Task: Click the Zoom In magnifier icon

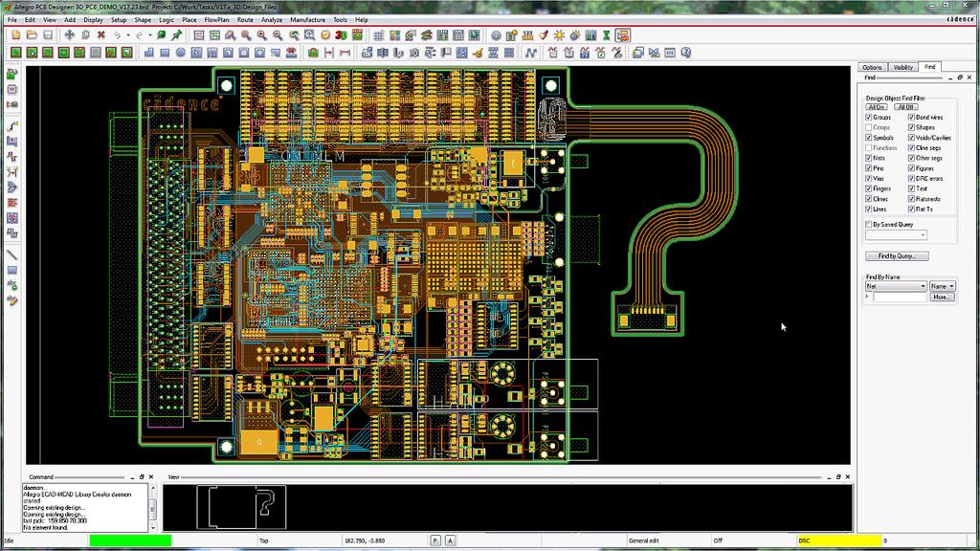Action: [x=262, y=35]
